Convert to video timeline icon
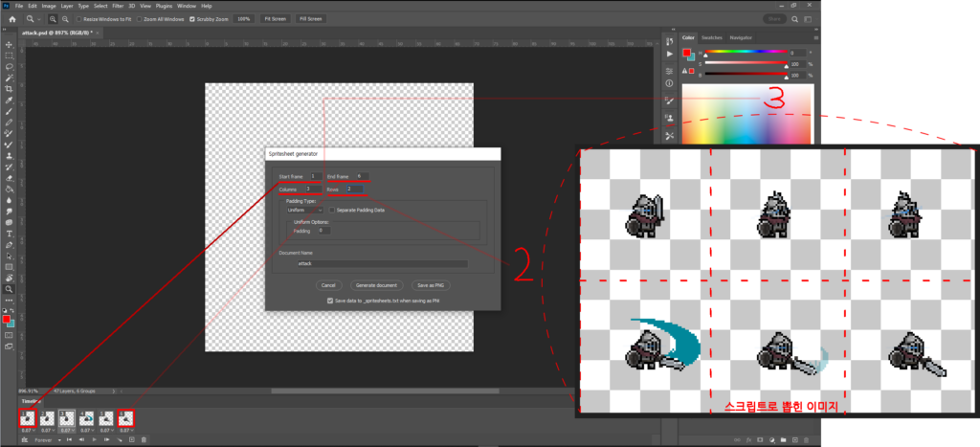980x447 pixels. click(24, 439)
